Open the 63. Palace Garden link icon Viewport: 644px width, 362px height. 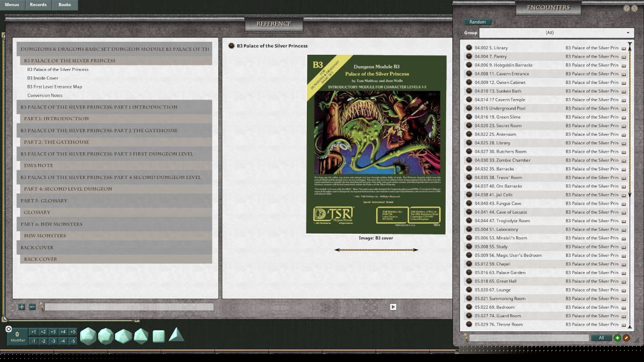point(469,273)
